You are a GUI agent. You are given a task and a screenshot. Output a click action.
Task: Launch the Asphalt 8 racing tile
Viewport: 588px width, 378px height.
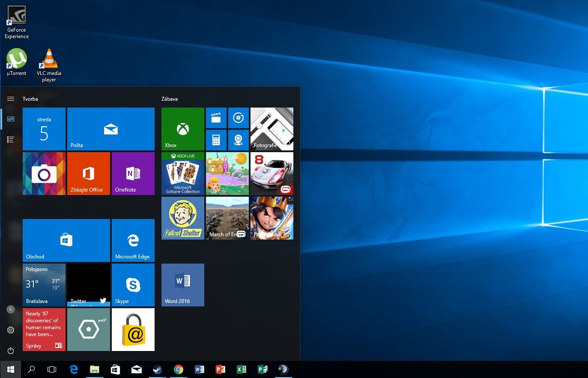click(x=272, y=174)
